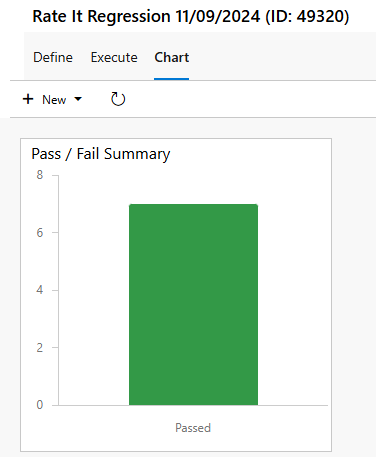The width and height of the screenshot is (376, 459).
Task: Open the Define tab
Action: [x=53, y=57]
